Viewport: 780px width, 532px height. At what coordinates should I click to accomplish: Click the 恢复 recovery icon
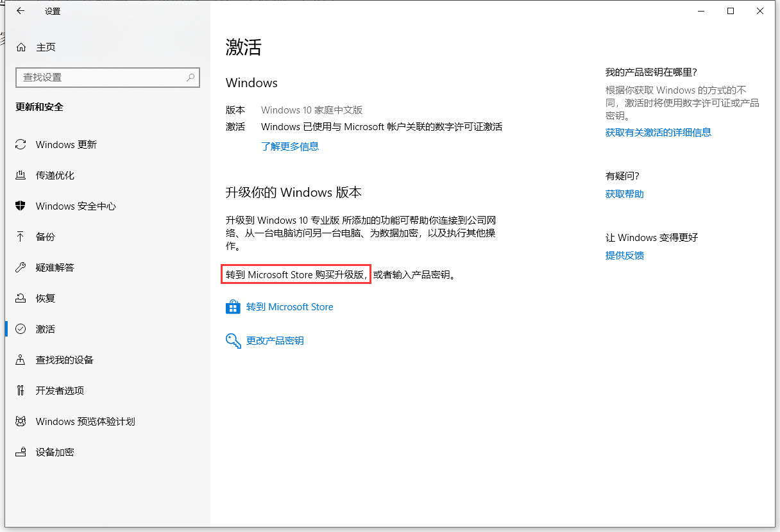coord(21,299)
